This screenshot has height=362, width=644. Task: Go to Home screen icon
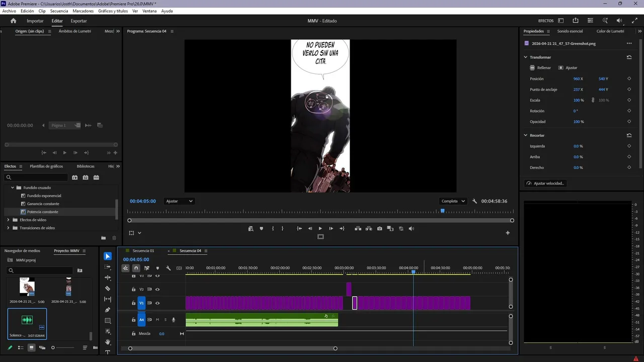pyautogui.click(x=14, y=21)
